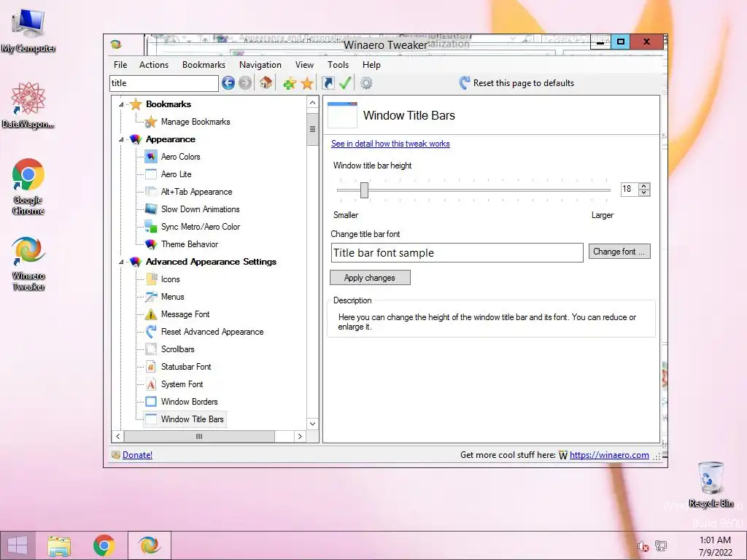The image size is (747, 560).
Task: Click Reset this page to defaults
Action: pyautogui.click(x=516, y=83)
